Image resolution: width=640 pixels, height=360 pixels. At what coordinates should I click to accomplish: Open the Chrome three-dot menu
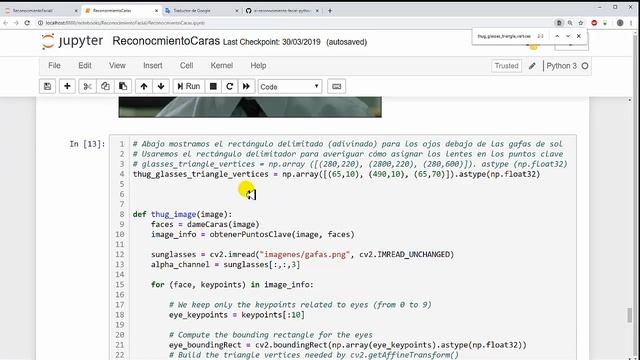coord(631,23)
